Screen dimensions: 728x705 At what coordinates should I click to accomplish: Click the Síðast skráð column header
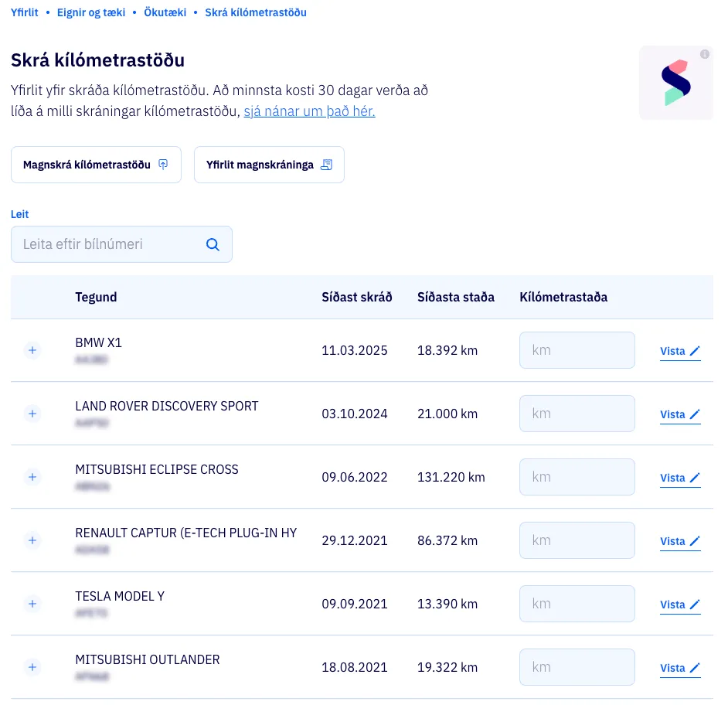(356, 298)
